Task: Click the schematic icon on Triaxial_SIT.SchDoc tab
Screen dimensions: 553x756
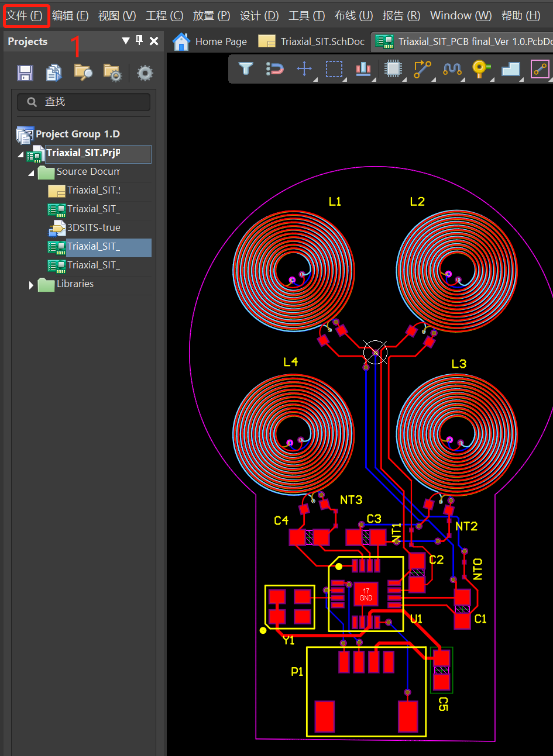Action: 267,42
